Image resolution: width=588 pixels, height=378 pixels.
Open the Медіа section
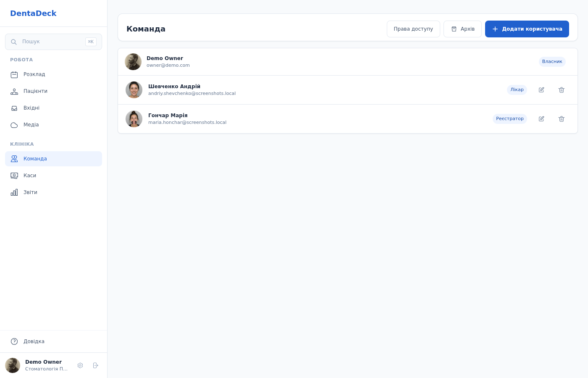click(53, 125)
